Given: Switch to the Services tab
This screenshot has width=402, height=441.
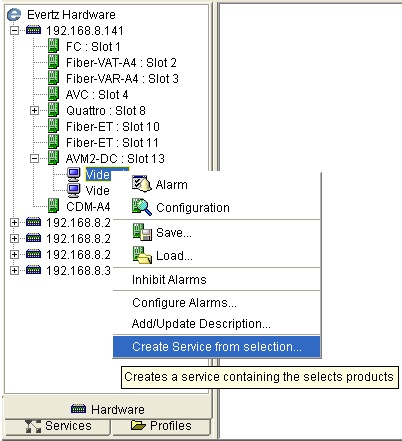Looking at the screenshot, I should pyautogui.click(x=58, y=426).
